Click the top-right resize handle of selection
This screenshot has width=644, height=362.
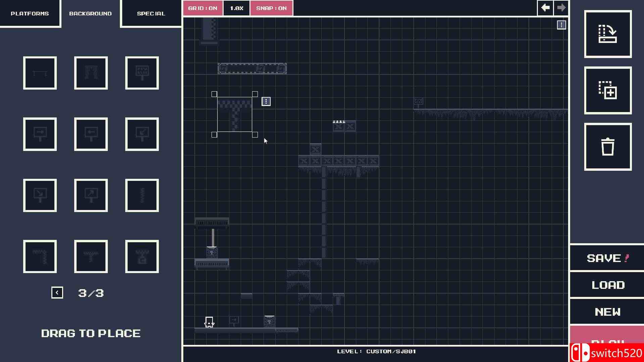[x=255, y=94]
